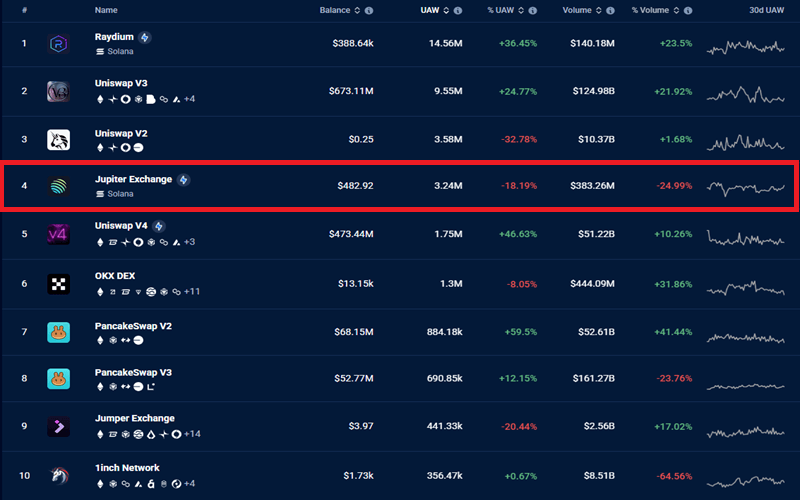Select the -24.99% Jupiter Exchange volume change
The width and height of the screenshot is (800, 500).
(x=674, y=186)
